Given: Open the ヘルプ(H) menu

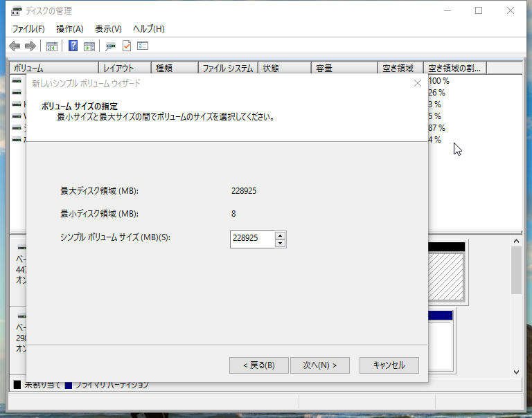Looking at the screenshot, I should 149,29.
